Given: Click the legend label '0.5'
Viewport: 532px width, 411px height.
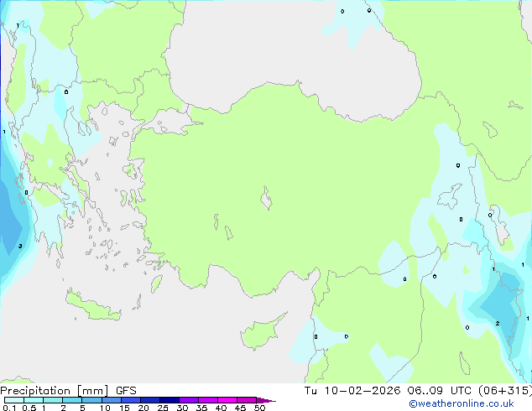Looking at the screenshot, I should (29, 408).
